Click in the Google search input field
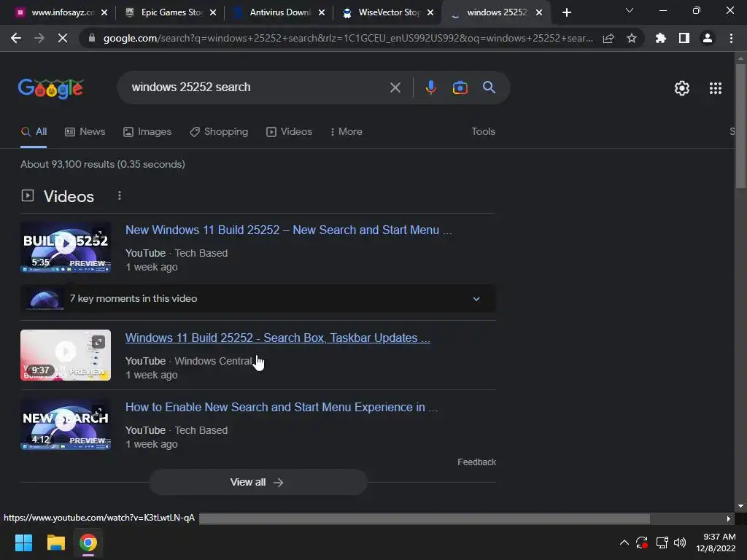The width and height of the screenshot is (747, 560). click(x=255, y=87)
